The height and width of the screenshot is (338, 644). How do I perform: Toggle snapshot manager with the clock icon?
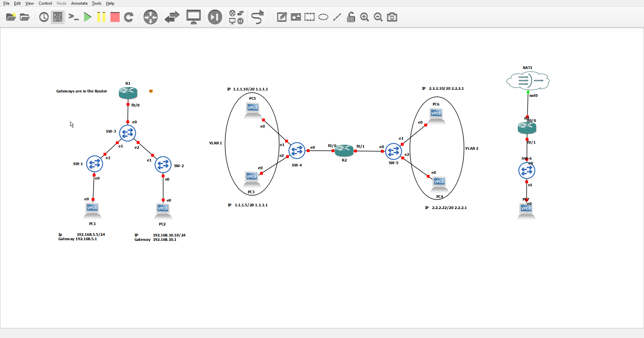44,17
